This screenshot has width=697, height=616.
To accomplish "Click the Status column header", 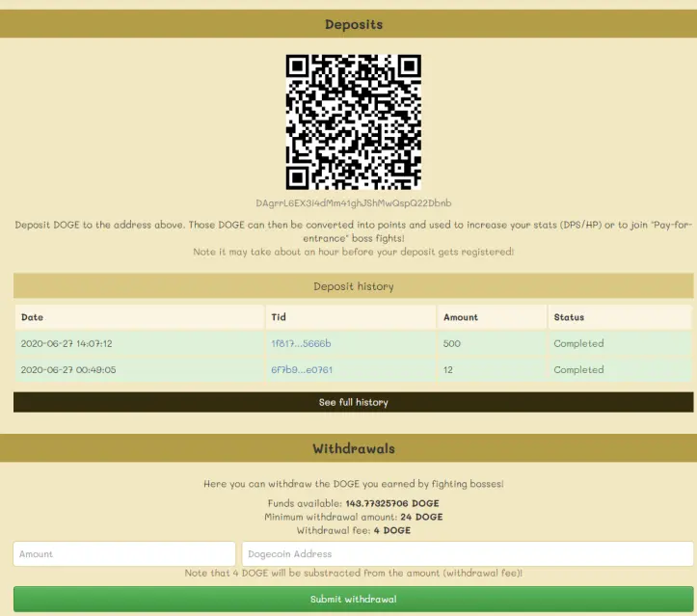I will 620,317.
